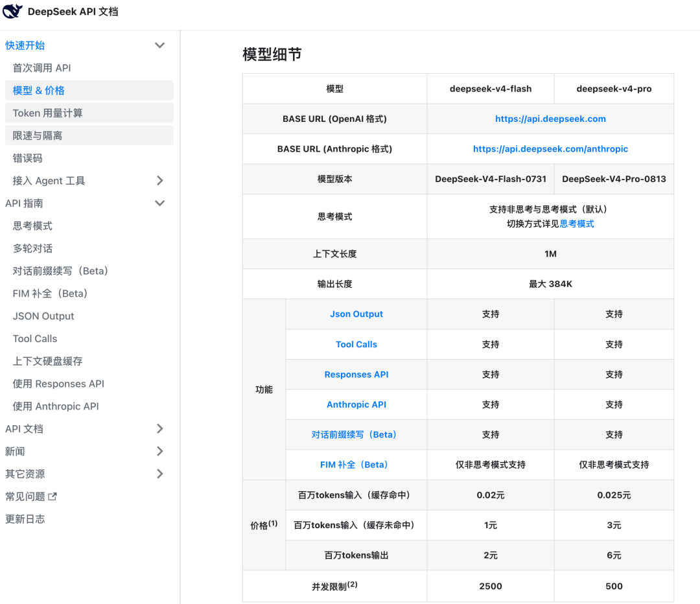
Task: Open JSON Output sidebar item
Action: tap(43, 316)
